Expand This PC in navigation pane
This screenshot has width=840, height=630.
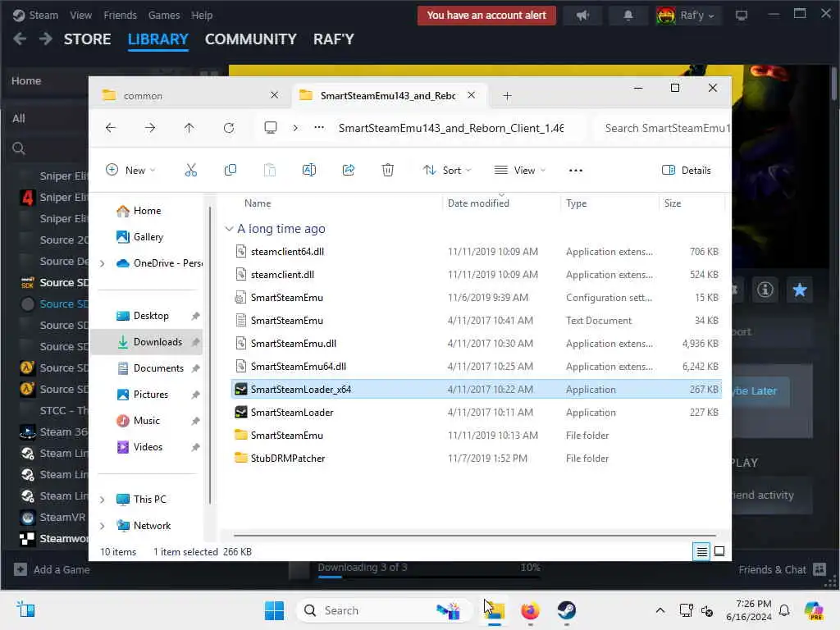point(103,500)
